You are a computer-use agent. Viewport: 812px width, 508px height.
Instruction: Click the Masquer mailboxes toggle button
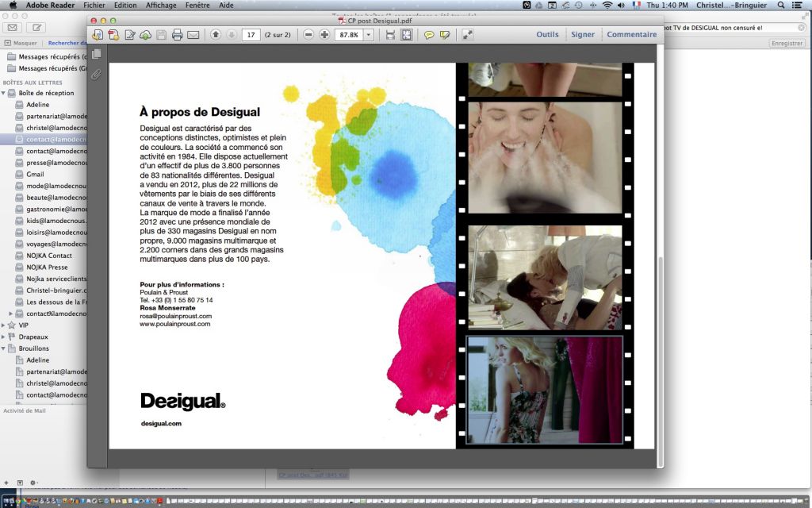[x=21, y=43]
